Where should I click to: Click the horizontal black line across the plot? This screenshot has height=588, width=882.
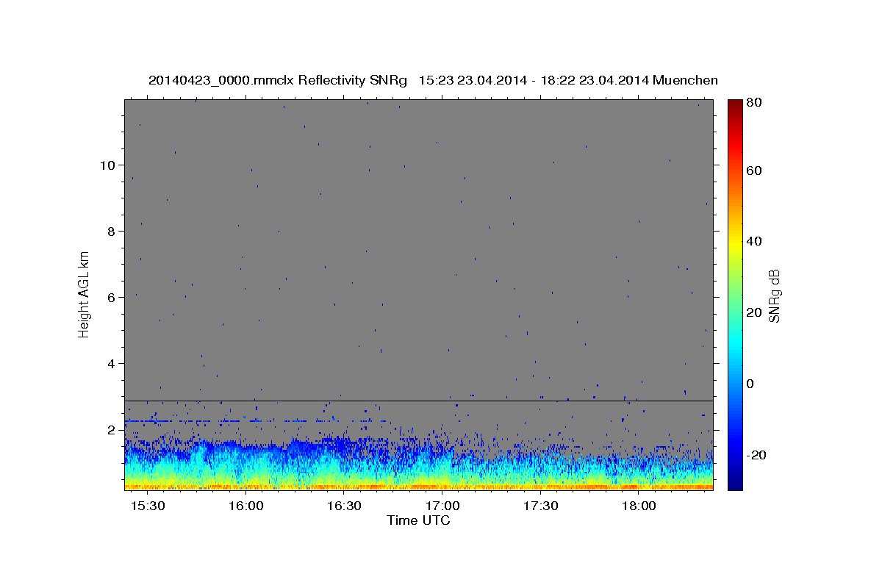[x=419, y=401]
